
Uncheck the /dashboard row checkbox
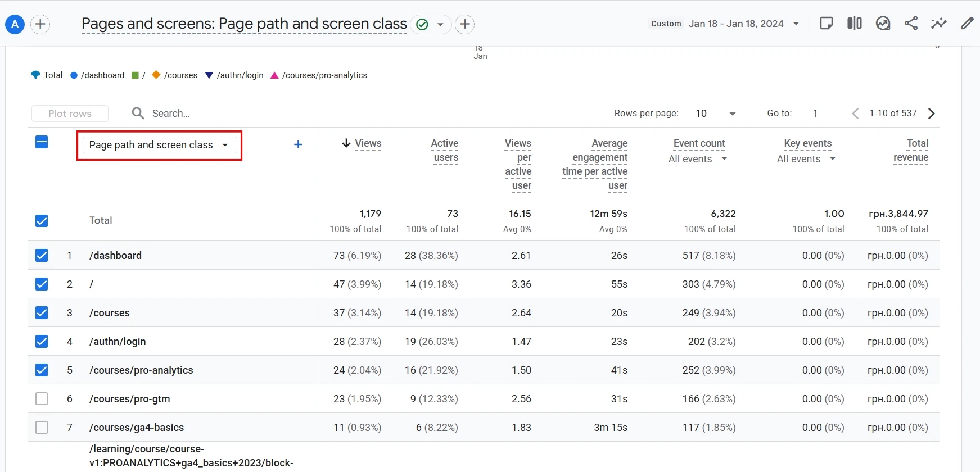click(x=42, y=256)
